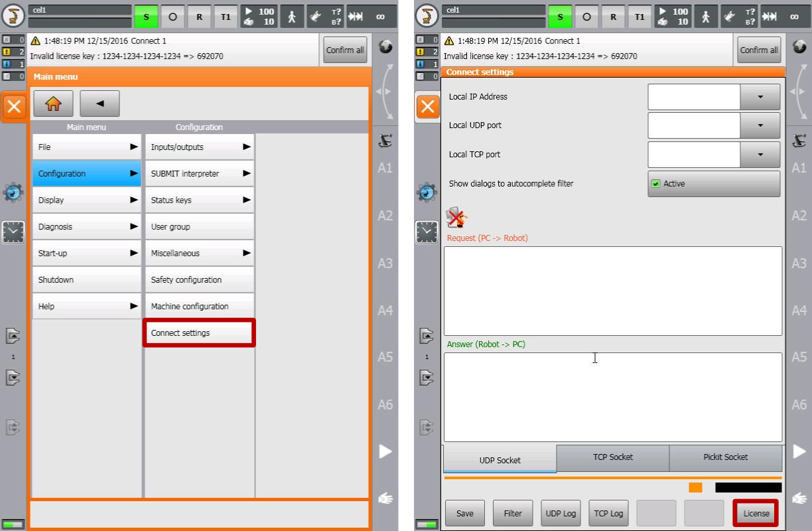Close the Main menu with orange X
Image resolution: width=812 pixels, height=531 pixels.
click(14, 107)
